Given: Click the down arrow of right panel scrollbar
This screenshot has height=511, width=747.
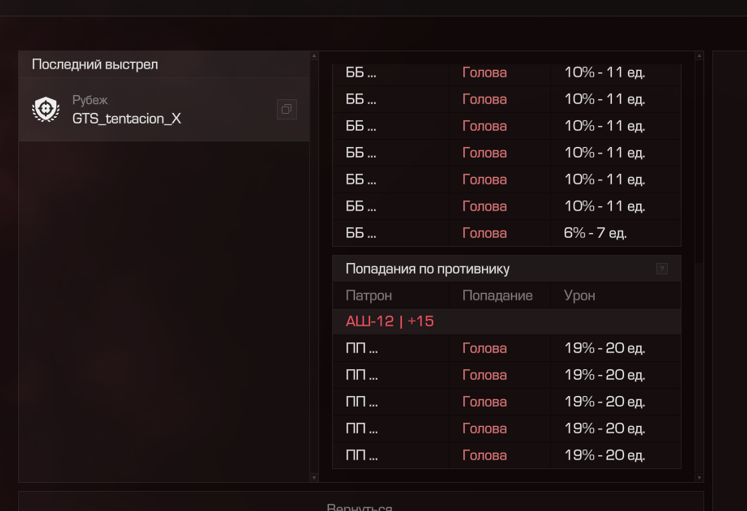Looking at the screenshot, I should 699,477.
